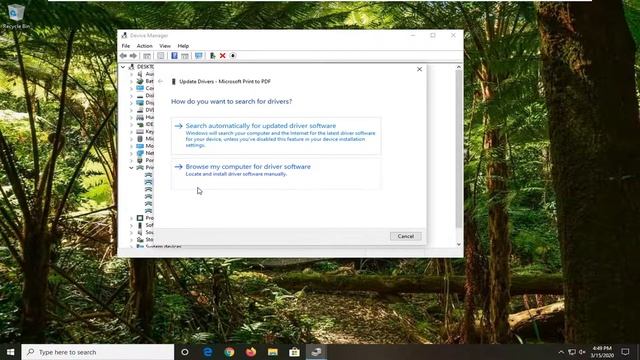This screenshot has width=640, height=360.
Task: Close the Update Drivers dialog with X
Action: coord(419,69)
